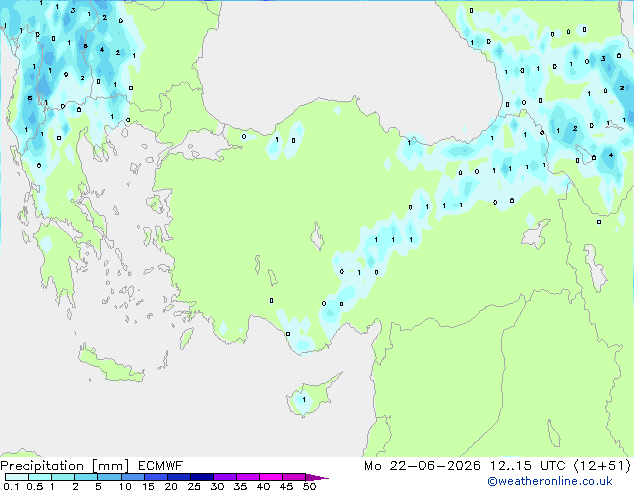Click the legend label '20'
634x490 pixels.
click(171, 486)
